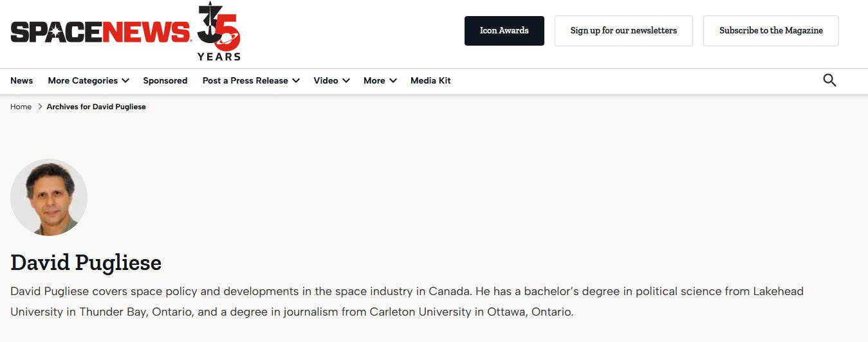
Task: Expand the Post a Press Release chevron
Action: 296,81
